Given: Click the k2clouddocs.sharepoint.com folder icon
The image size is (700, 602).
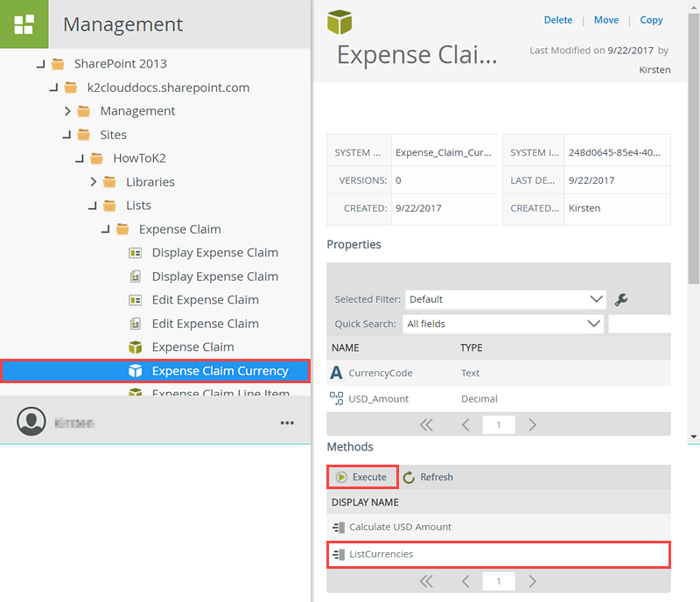Looking at the screenshot, I should [71, 87].
